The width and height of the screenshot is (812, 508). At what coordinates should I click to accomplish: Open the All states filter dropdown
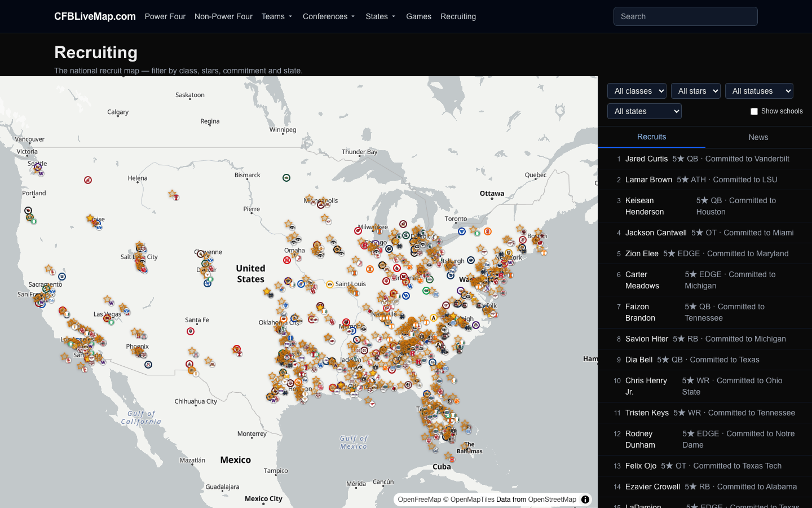tap(645, 111)
